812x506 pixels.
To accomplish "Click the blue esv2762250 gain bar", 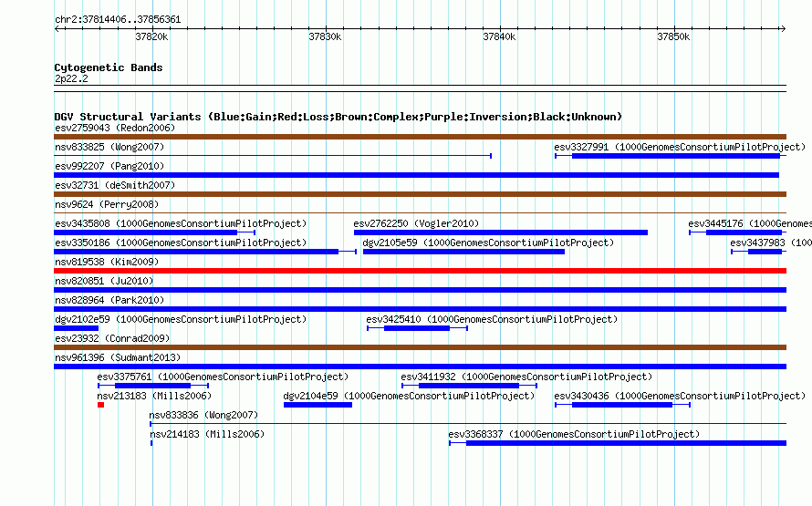I will point(501,232).
